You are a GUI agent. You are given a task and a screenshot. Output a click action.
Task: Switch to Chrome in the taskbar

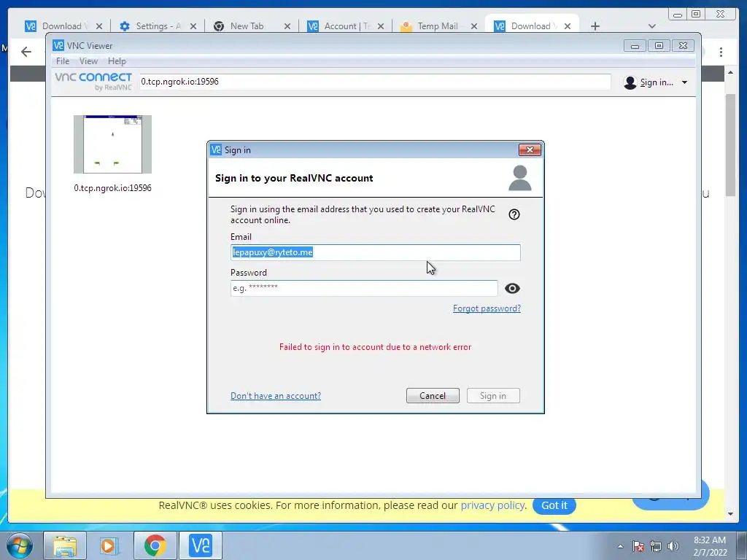pyautogui.click(x=155, y=545)
